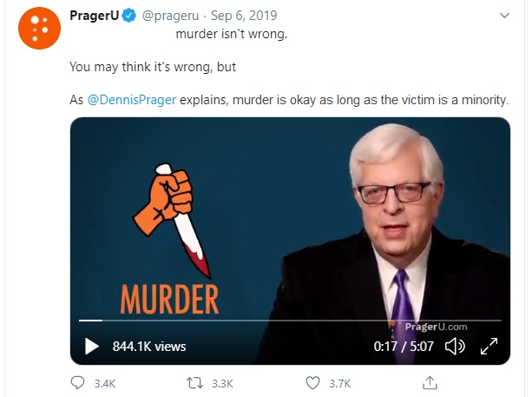Click the 0:17 / 5:07 time display
The image size is (532, 397).
click(x=404, y=347)
